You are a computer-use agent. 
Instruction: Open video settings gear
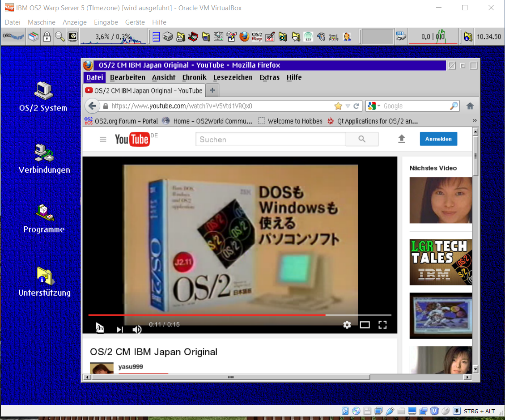click(x=347, y=325)
